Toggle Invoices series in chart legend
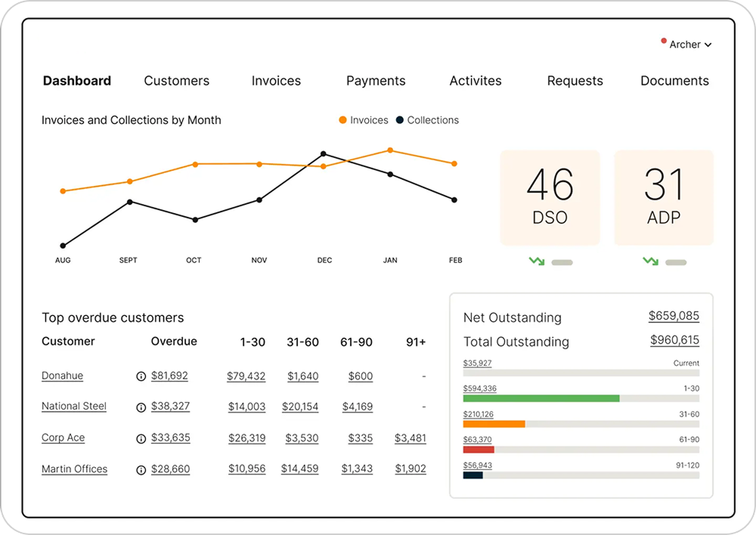Image resolution: width=756 pixels, height=535 pixels. coord(363,120)
